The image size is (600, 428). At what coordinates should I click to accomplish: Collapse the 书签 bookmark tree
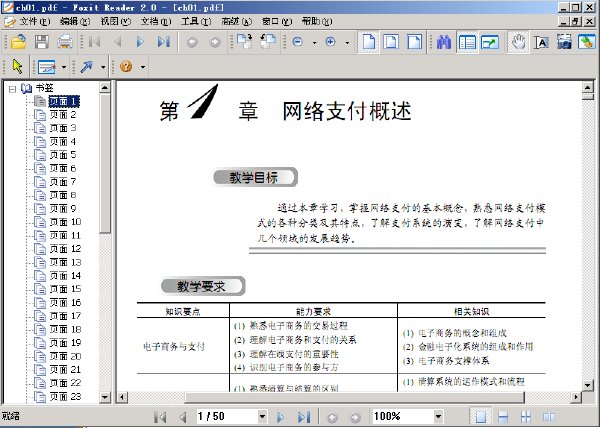(12, 89)
